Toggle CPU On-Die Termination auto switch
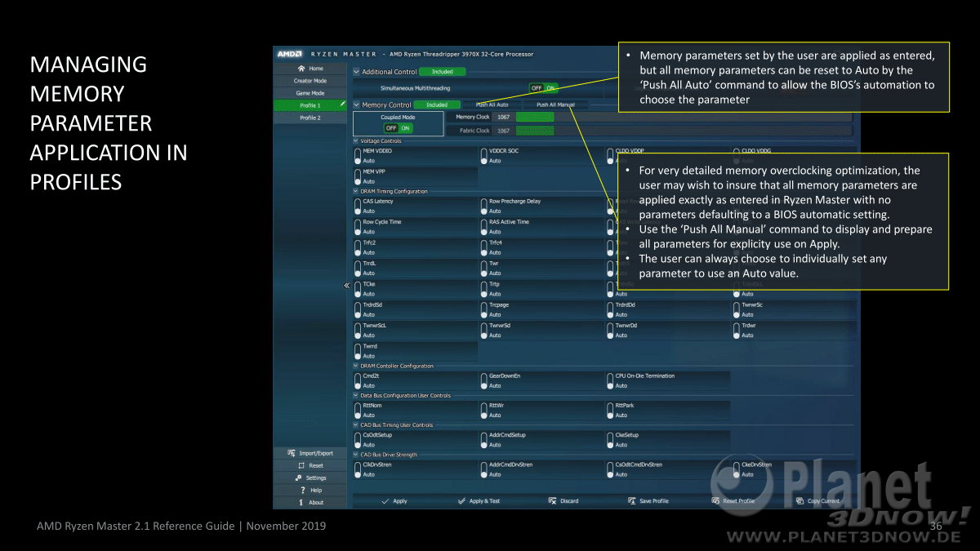 point(611,380)
